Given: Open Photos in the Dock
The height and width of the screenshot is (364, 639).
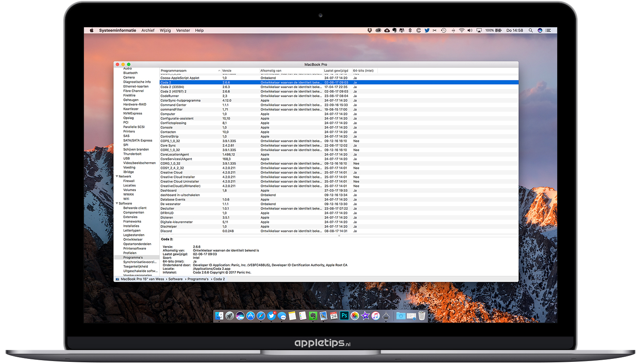Looking at the screenshot, I should tap(355, 316).
